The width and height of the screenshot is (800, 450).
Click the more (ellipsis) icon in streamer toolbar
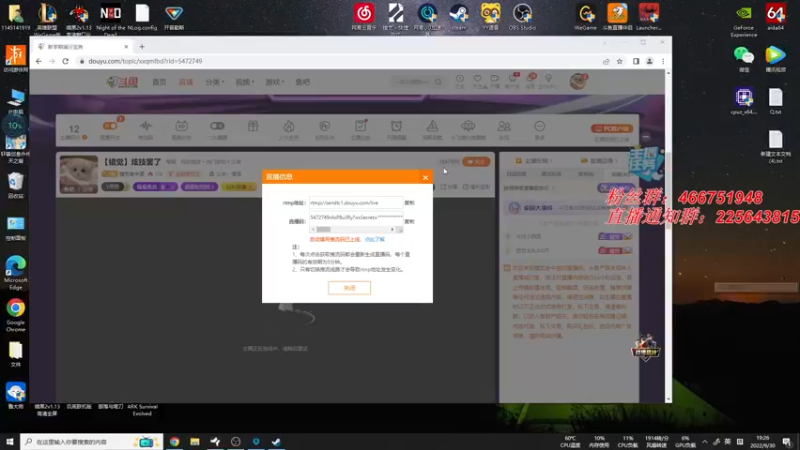pos(540,126)
